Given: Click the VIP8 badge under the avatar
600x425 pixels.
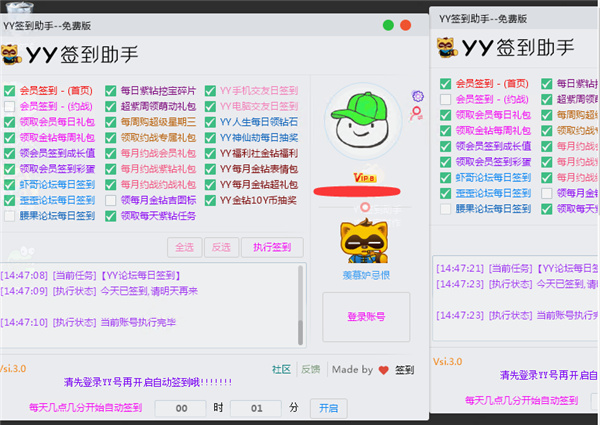Looking at the screenshot, I should [x=365, y=177].
